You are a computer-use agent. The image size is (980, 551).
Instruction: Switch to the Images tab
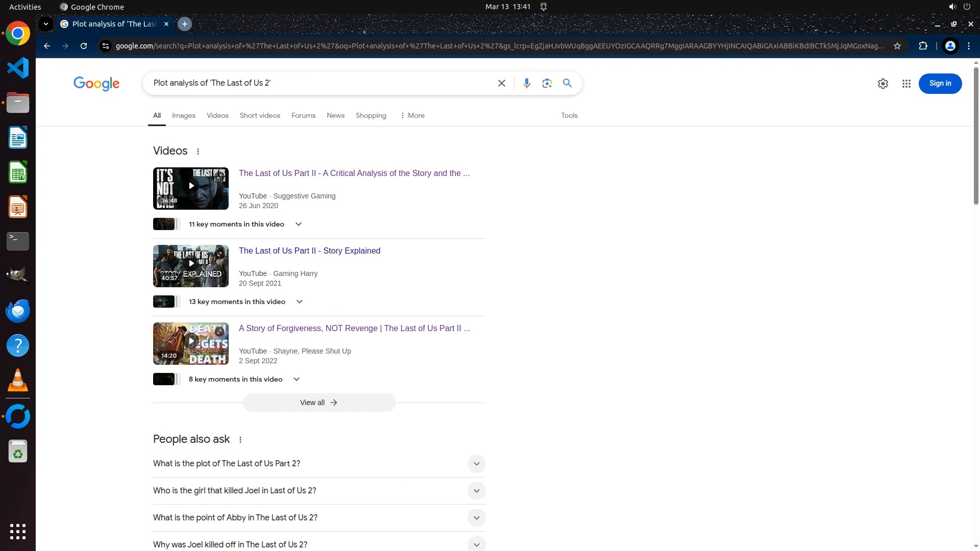(x=183, y=116)
